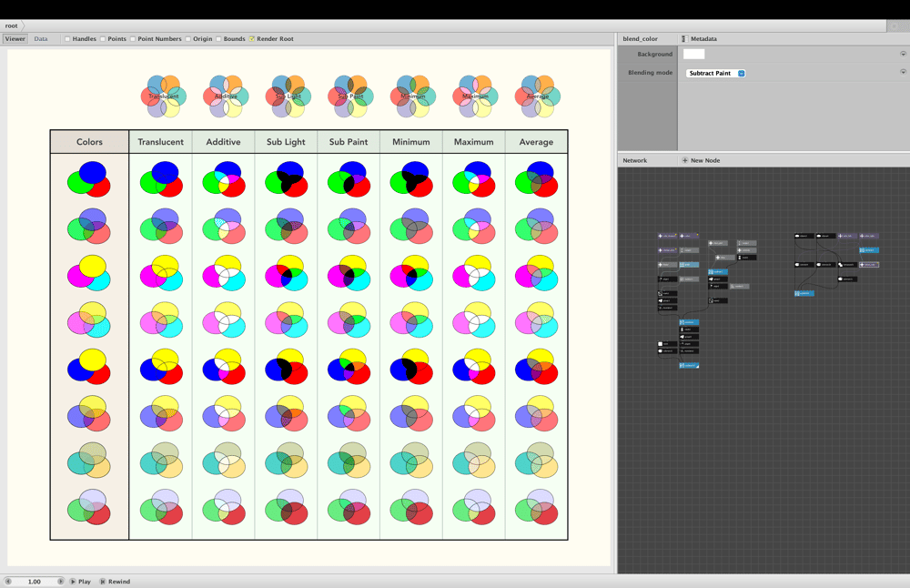This screenshot has width=910, height=588.
Task: Click the New Node button
Action: 701,160
